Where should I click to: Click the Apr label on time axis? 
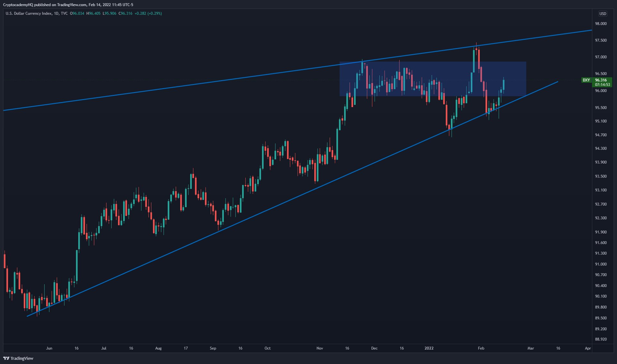tap(588, 348)
